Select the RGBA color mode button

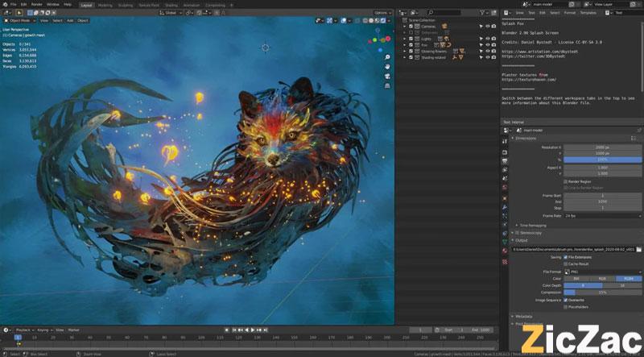(629, 278)
